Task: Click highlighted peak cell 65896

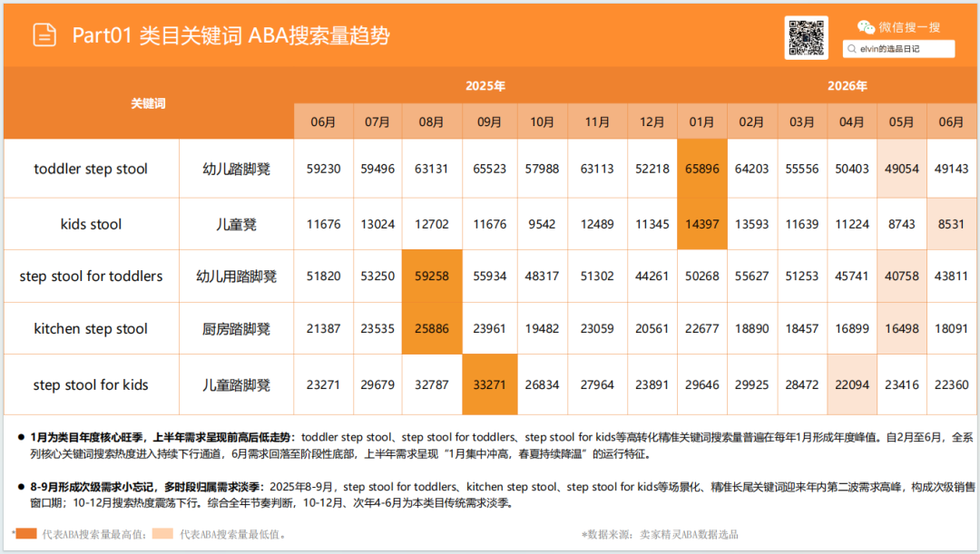Action: (701, 169)
